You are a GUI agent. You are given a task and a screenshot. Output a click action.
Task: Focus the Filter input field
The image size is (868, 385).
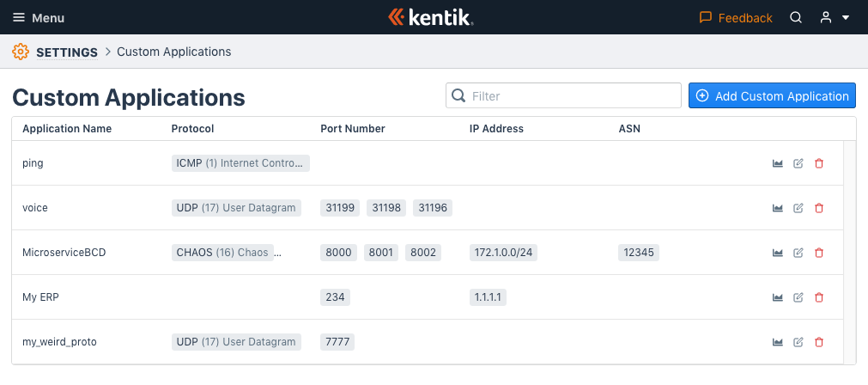[563, 95]
